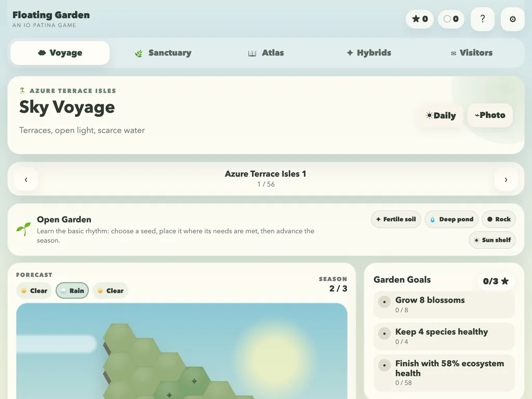This screenshot has width=532, height=399.
Task: Click the Azure Terrace Isles 1 title
Action: pyautogui.click(x=265, y=174)
